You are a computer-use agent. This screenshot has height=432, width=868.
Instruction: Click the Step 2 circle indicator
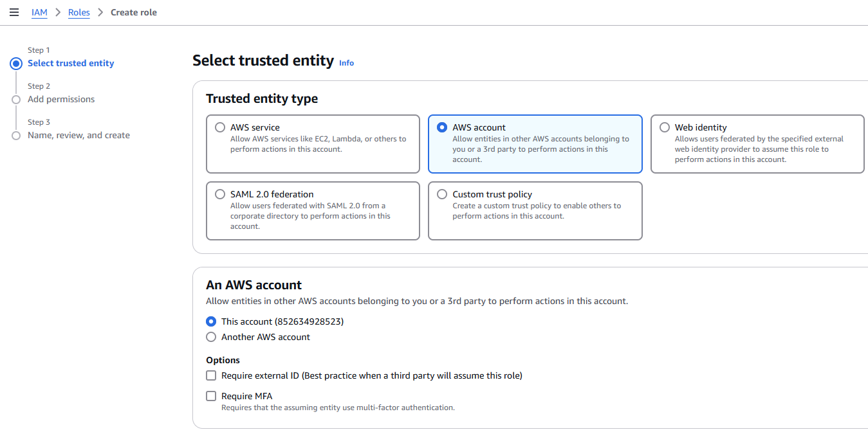pyautogui.click(x=16, y=100)
